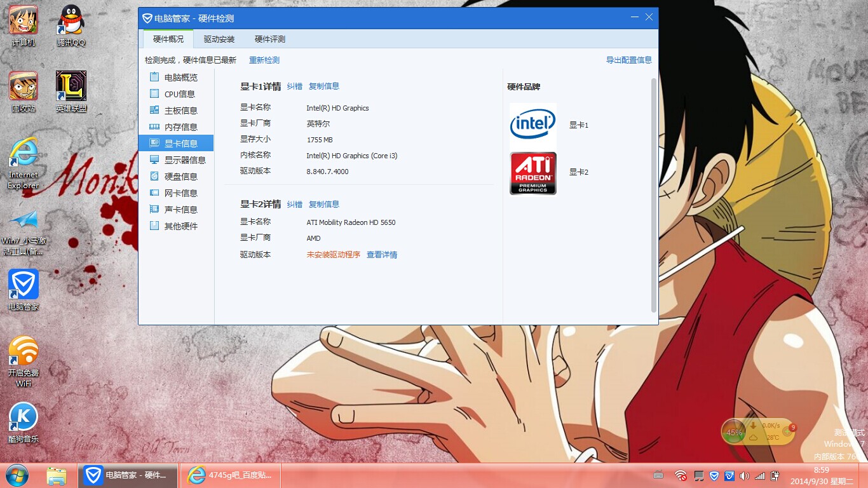Screen dimensions: 868x488
Task: Select the 主板信息 motherboard icon
Action: [154, 110]
